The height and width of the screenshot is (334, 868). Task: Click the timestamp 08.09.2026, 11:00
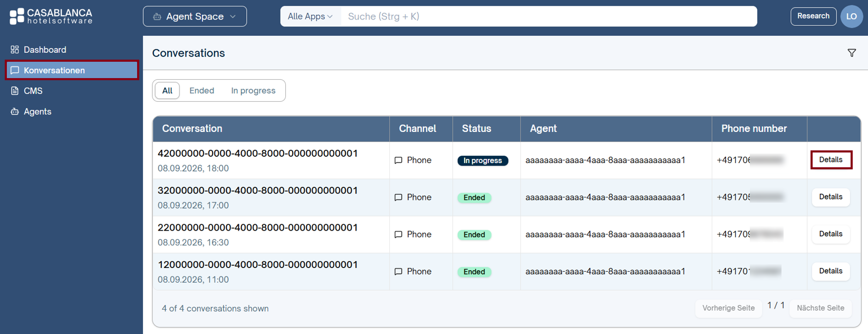(193, 279)
